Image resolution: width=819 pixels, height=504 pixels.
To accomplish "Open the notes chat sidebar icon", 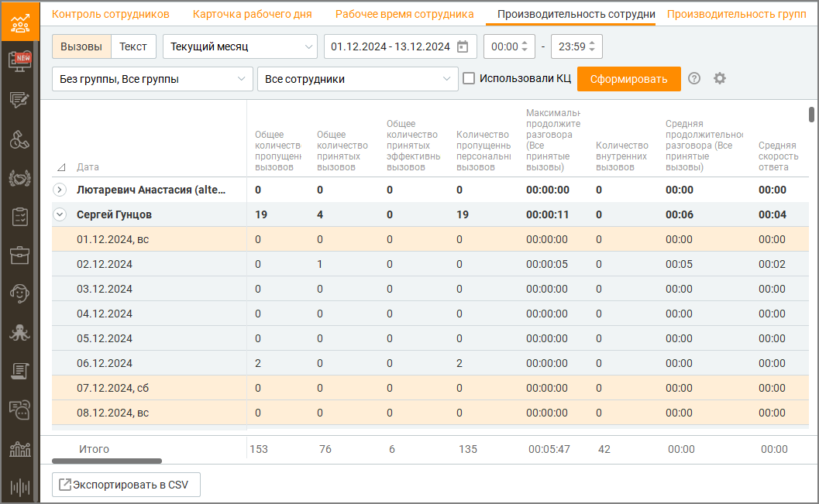I will pyautogui.click(x=20, y=100).
